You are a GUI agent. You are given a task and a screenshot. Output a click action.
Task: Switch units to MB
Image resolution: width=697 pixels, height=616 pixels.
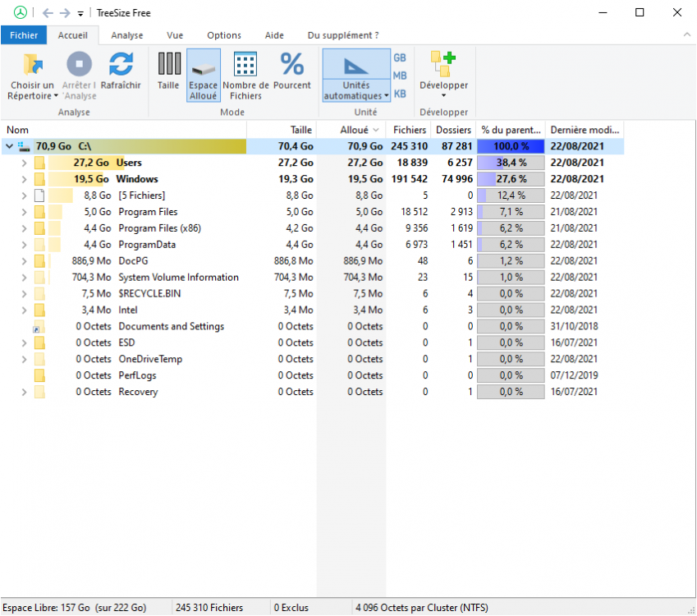[400, 76]
